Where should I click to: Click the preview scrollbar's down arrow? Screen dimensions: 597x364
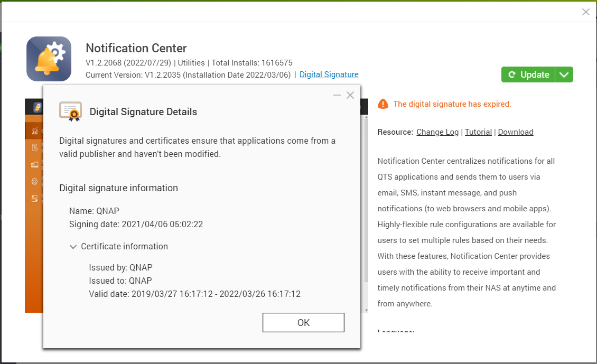pos(366,310)
